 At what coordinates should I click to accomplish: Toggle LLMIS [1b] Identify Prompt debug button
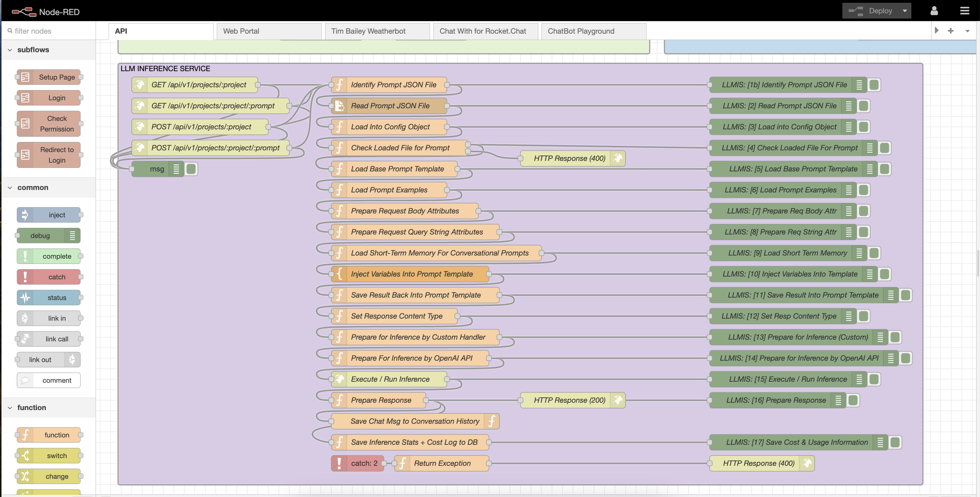874,84
